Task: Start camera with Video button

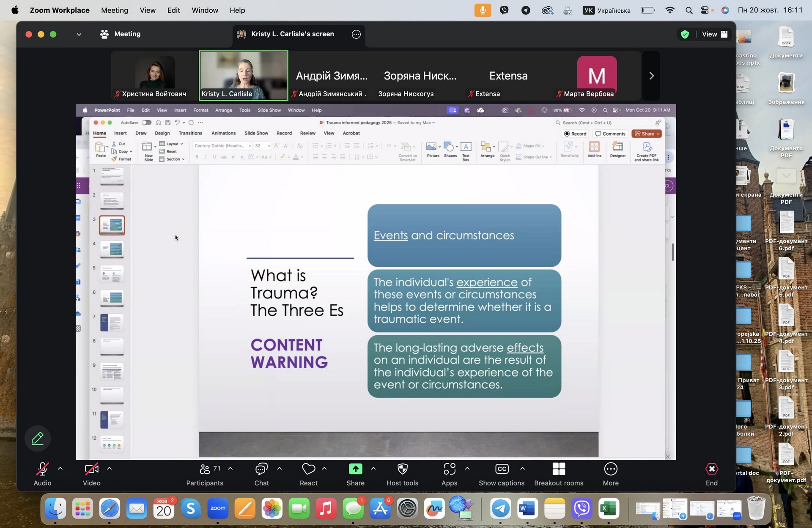Action: 91,469
